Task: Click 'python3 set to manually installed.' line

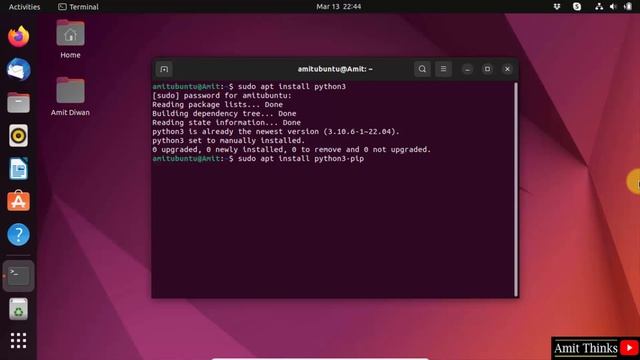Action: tap(229, 140)
